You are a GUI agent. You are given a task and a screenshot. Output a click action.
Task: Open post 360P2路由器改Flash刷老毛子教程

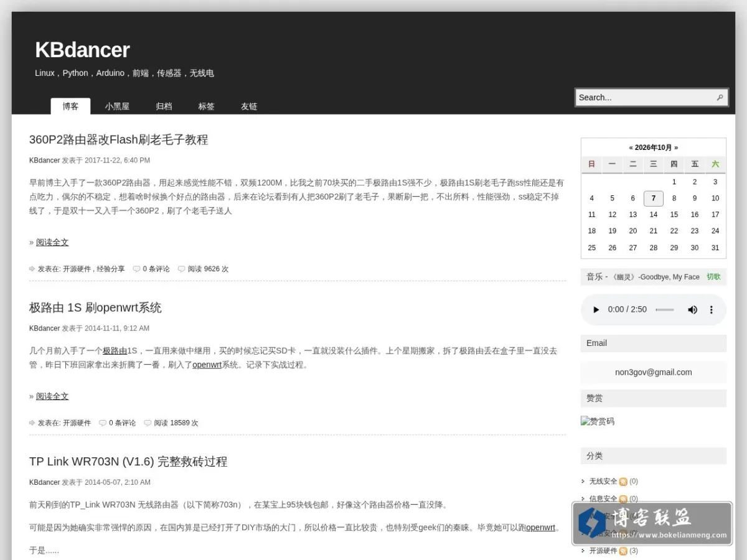(x=118, y=139)
